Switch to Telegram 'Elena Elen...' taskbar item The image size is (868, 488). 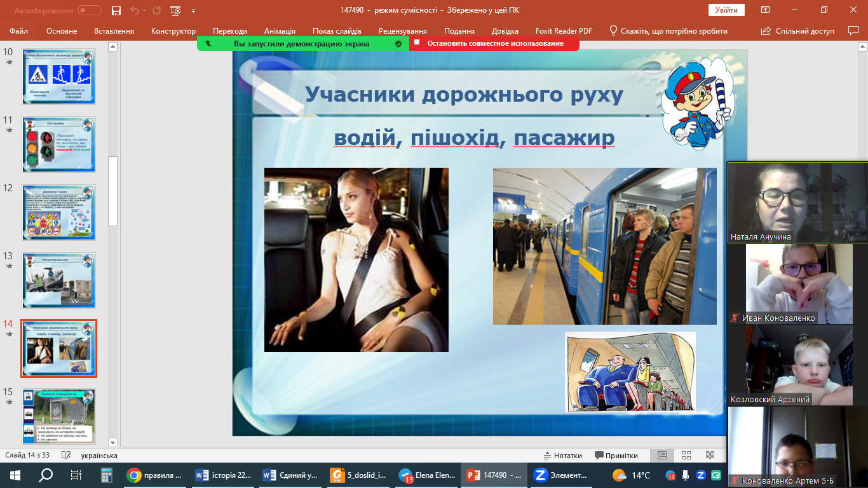point(426,475)
